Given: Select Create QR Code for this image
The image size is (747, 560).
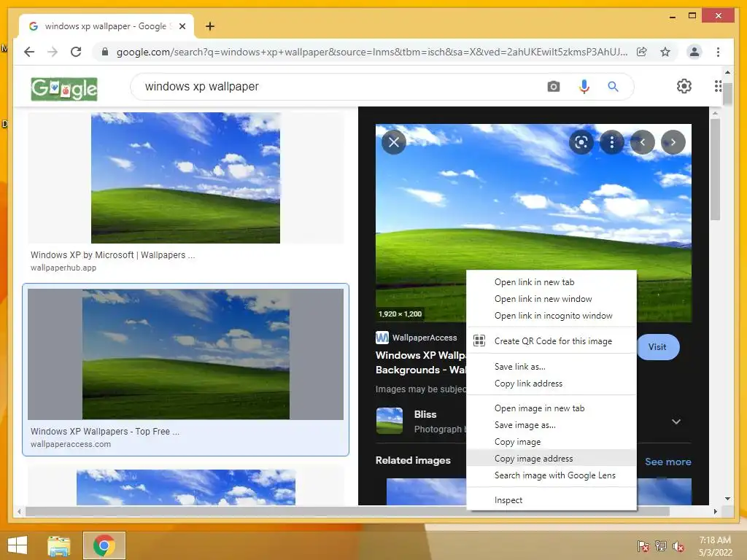Looking at the screenshot, I should click(551, 341).
